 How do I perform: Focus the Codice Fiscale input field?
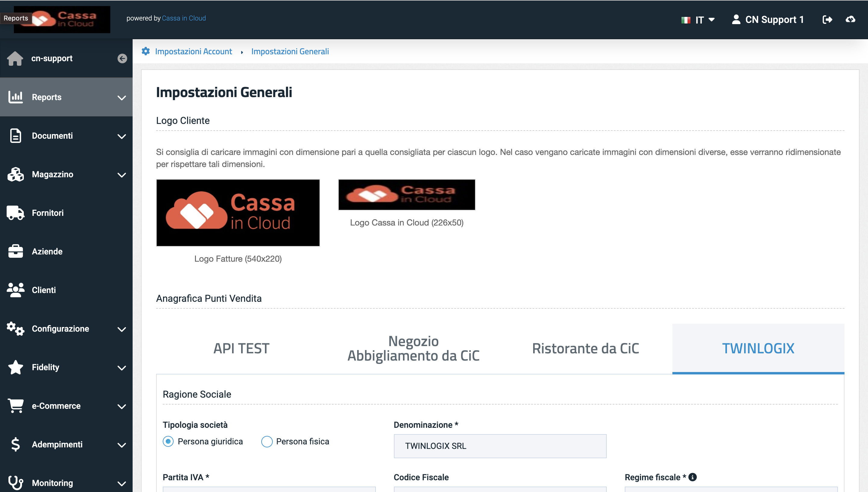point(500,489)
